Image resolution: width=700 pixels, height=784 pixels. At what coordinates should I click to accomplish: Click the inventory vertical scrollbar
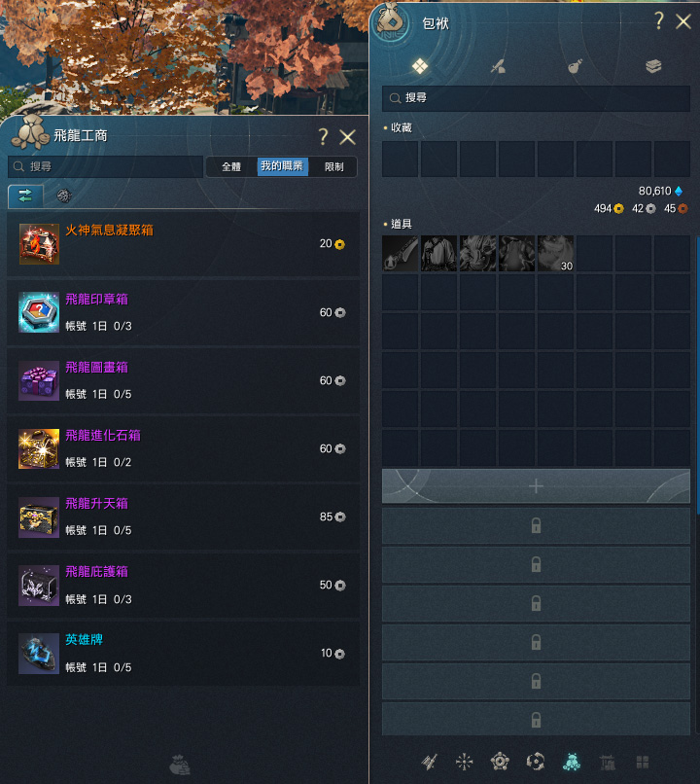(x=698, y=375)
